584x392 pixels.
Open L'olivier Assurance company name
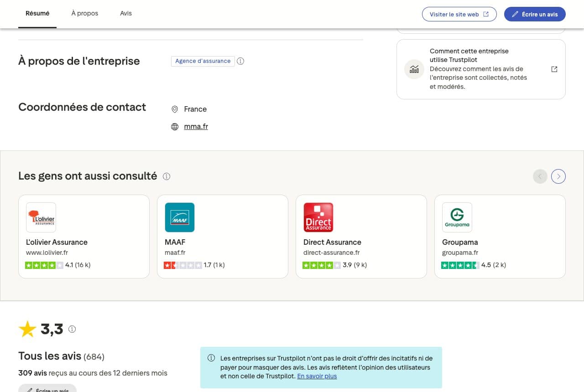[57, 242]
